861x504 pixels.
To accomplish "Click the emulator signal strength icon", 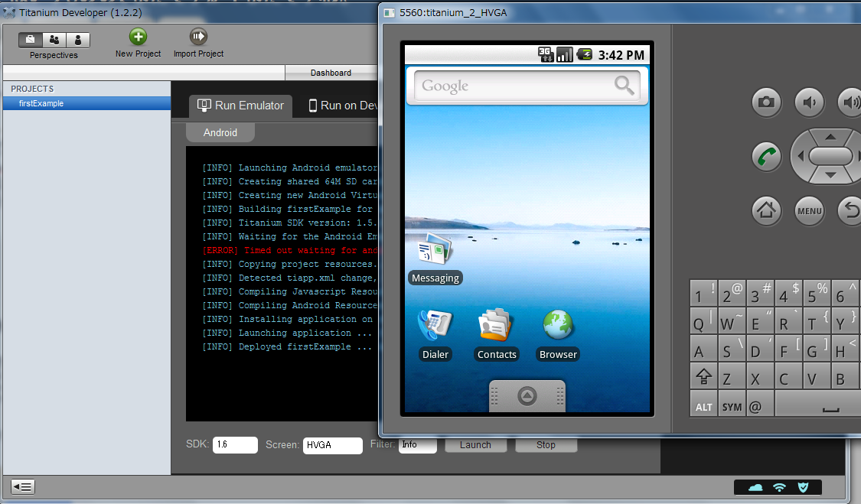I will pos(565,54).
